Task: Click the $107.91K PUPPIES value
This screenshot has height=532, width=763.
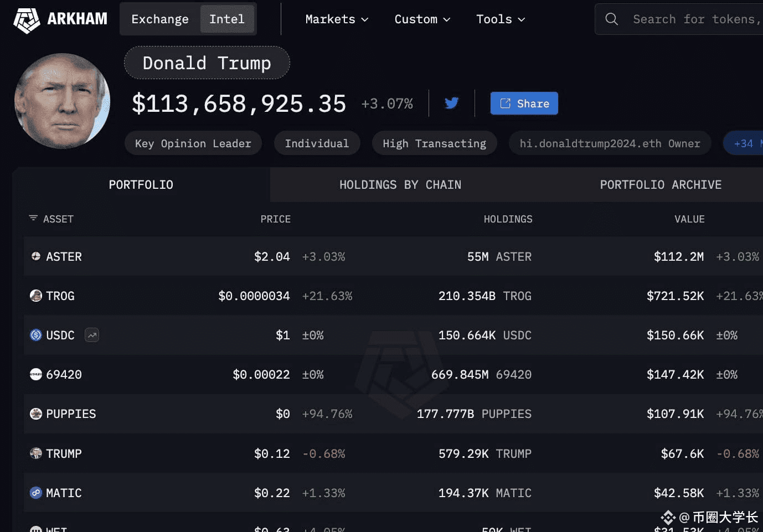Action: (x=676, y=414)
